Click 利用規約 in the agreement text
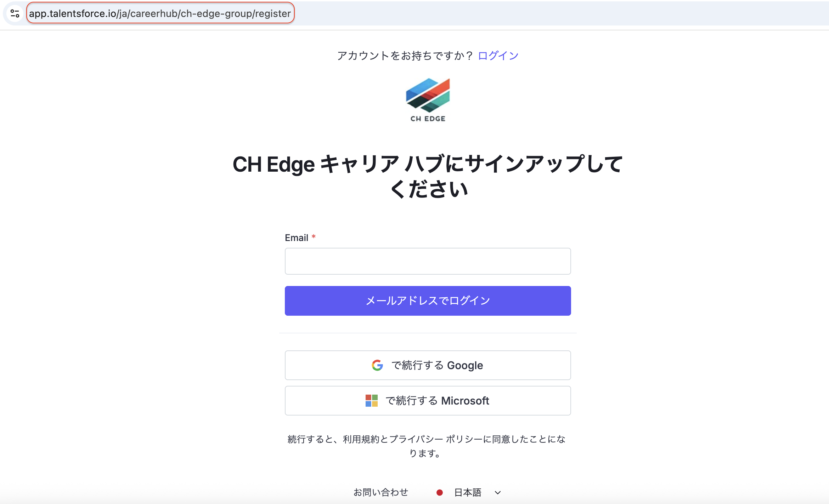 [361, 439]
